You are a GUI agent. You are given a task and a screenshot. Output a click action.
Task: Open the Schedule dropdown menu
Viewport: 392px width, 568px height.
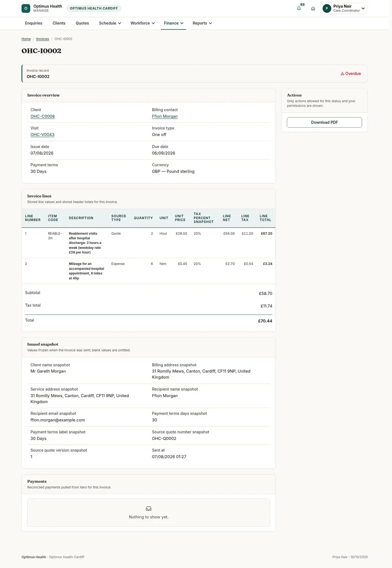pos(110,23)
